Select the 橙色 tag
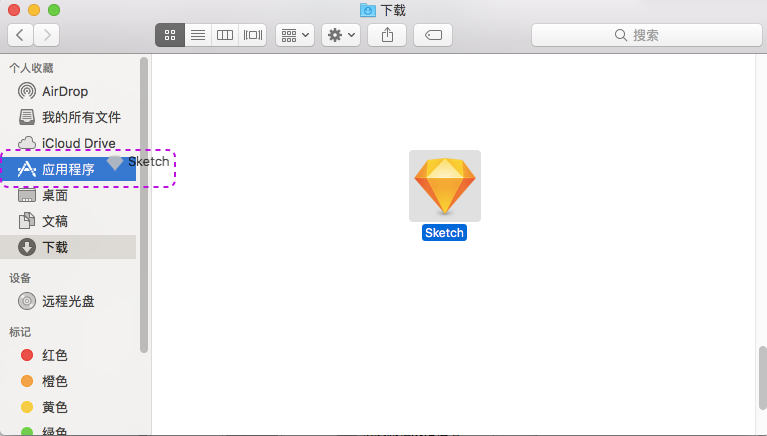This screenshot has width=767, height=436. coord(68,381)
